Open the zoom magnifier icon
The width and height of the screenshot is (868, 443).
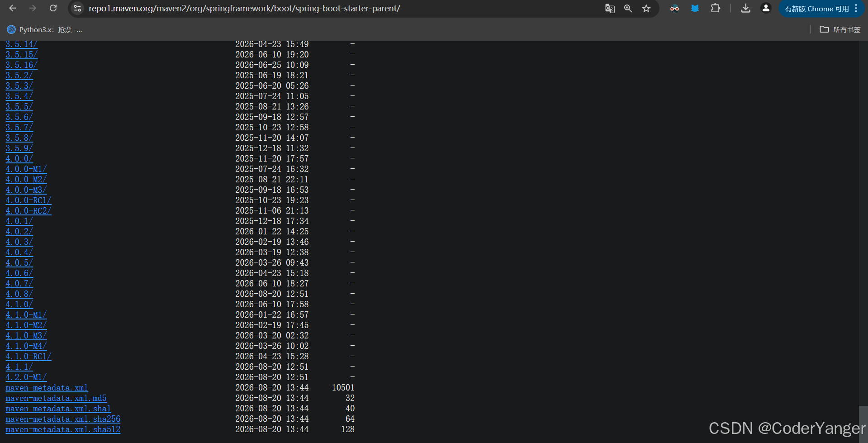coord(628,8)
